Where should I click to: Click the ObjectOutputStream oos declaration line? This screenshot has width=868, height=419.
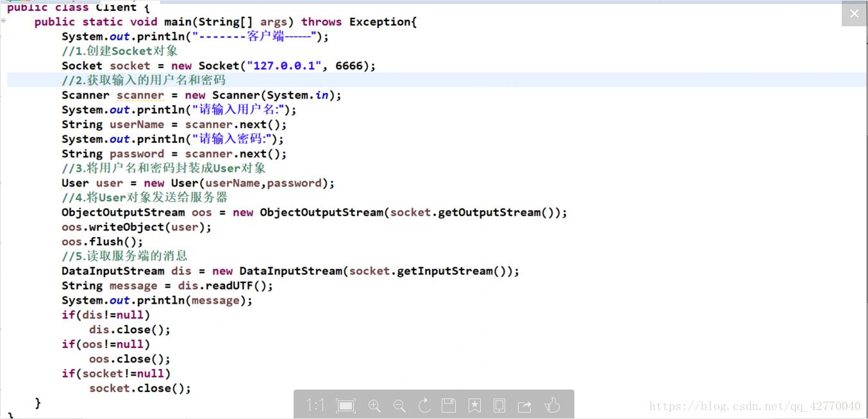[314, 213]
